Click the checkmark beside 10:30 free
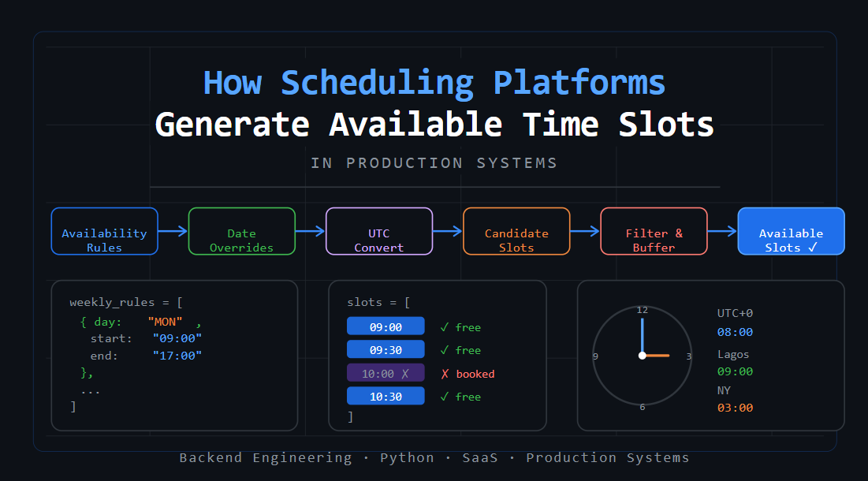Viewport: 868px width, 481px height. (444, 397)
